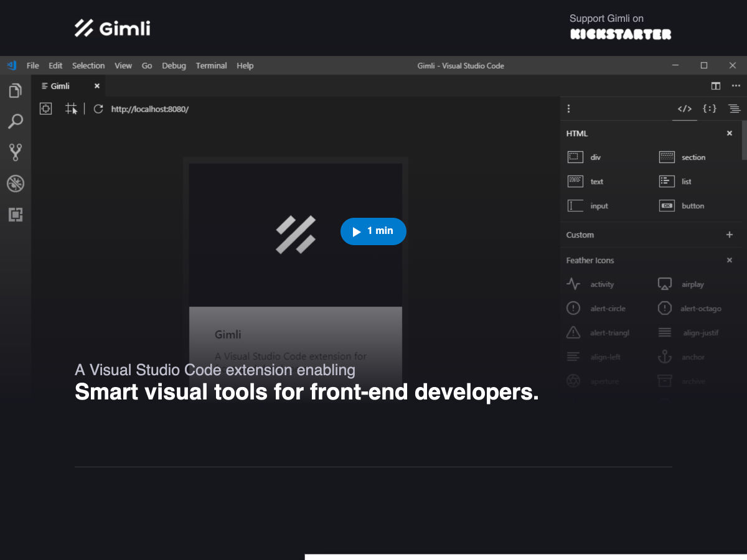The height and width of the screenshot is (560, 747).
Task: Open the Explorer files icon in sidebar
Action: (x=16, y=91)
